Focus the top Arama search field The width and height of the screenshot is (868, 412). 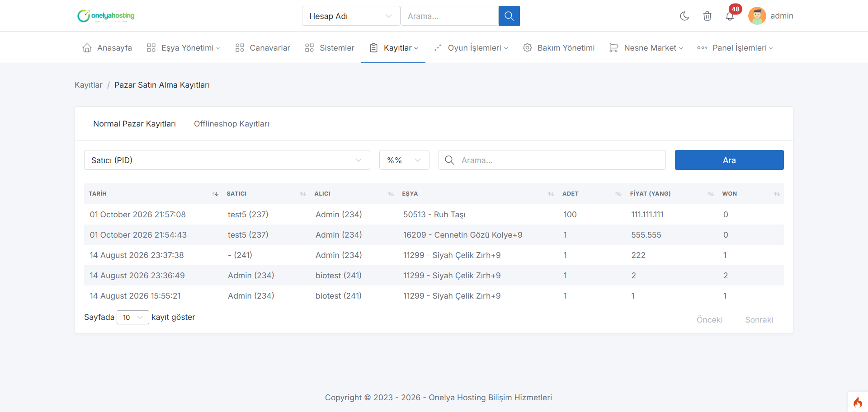pos(449,16)
